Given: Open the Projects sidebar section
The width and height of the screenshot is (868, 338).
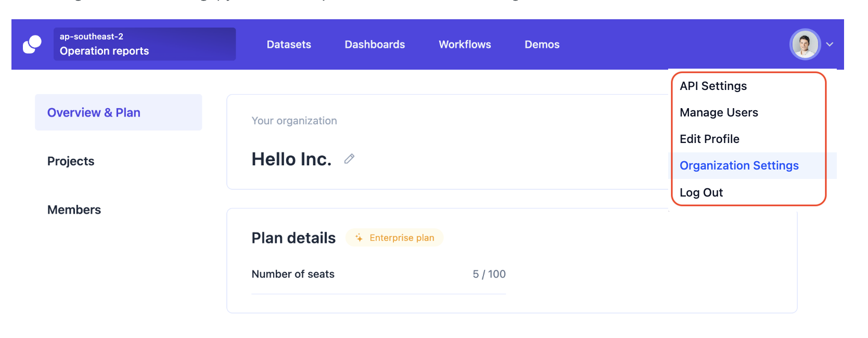Looking at the screenshot, I should pyautogui.click(x=71, y=161).
